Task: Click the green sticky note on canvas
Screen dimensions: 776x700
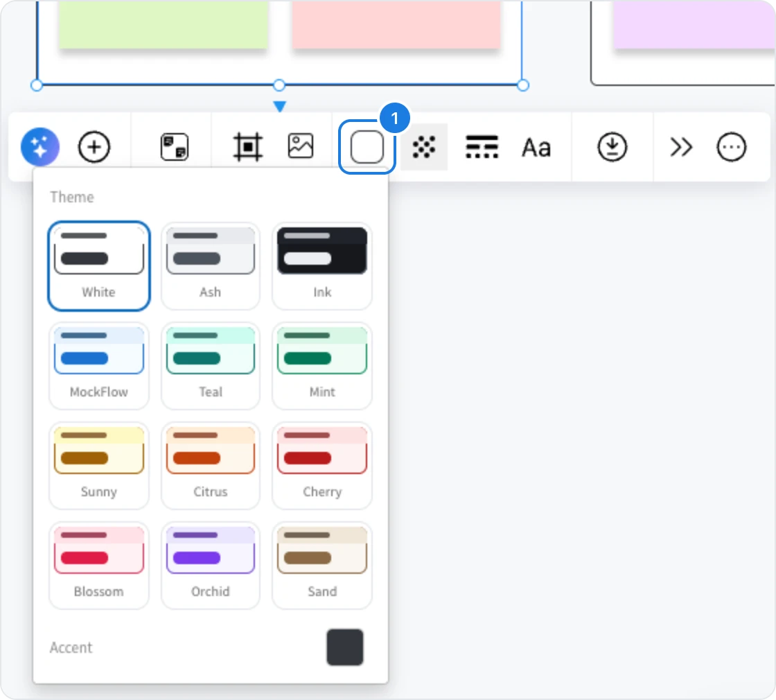Action: click(x=164, y=24)
